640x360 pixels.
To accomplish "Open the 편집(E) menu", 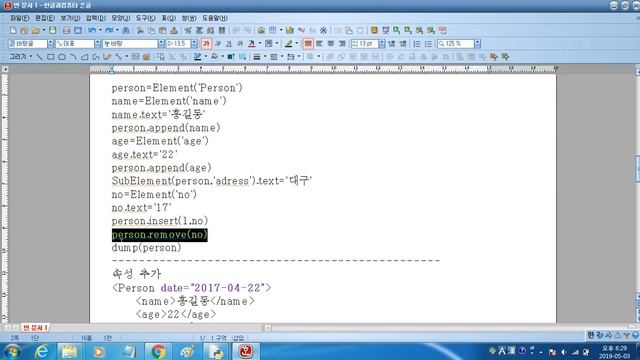I will tap(45, 18).
